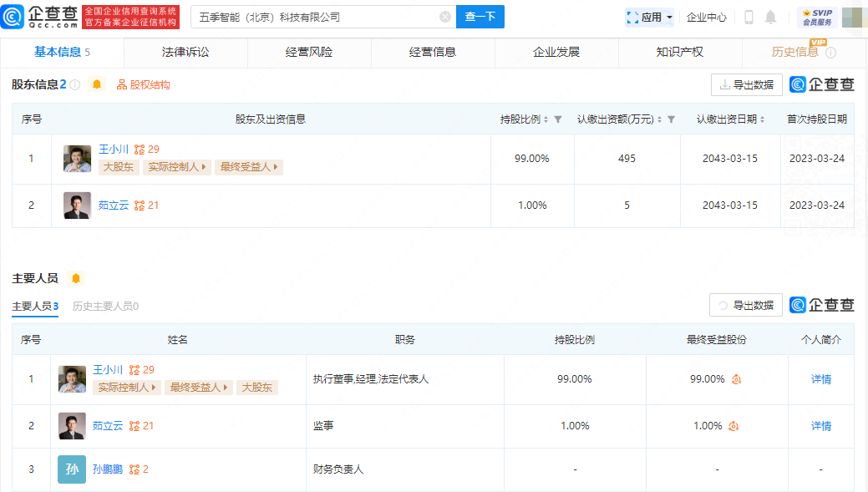The height and width of the screenshot is (492, 868).
Task: Click 大股东 tag in personnel row
Action: click(x=257, y=388)
